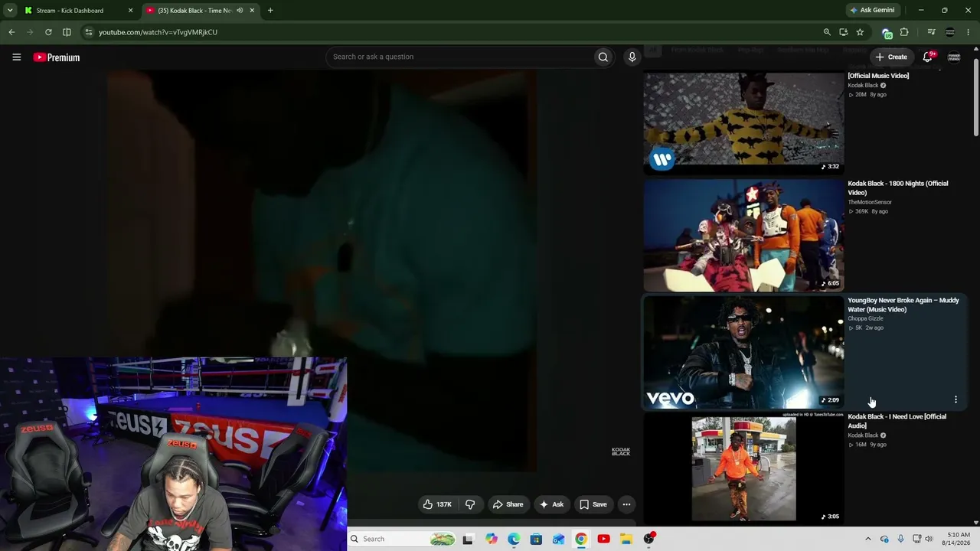This screenshot has height=551, width=980.
Task: Open Kodak Black - I Need Love title
Action: pyautogui.click(x=897, y=421)
